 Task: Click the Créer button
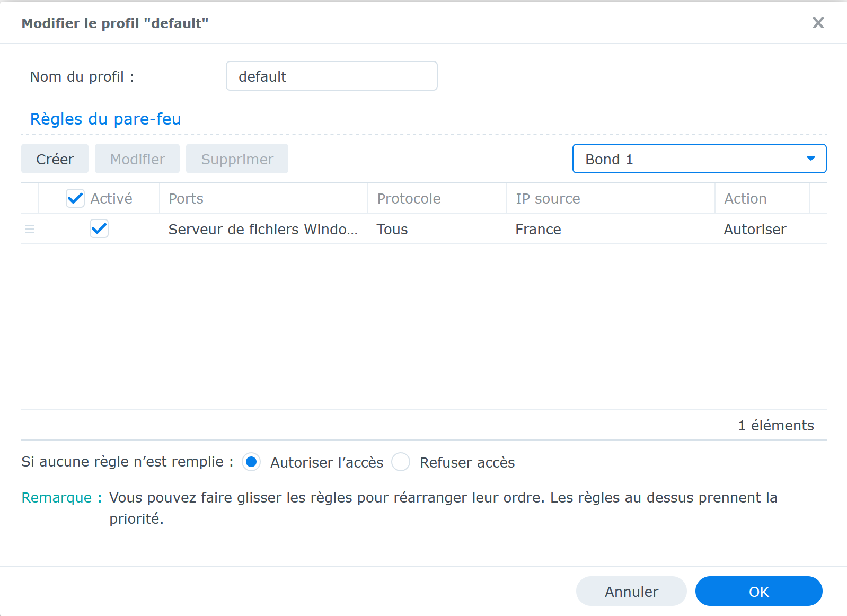pos(55,159)
